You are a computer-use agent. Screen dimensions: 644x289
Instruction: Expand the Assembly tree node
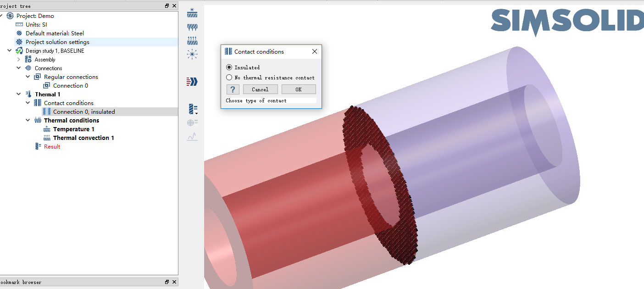[19, 60]
